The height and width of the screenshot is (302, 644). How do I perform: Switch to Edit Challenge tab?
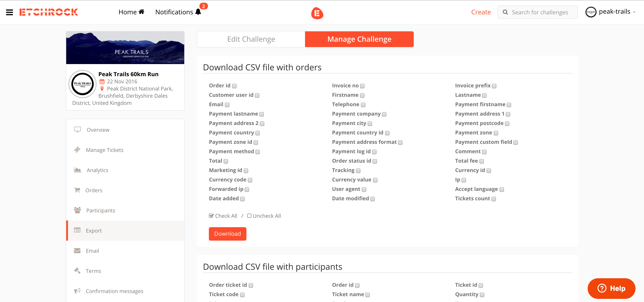point(251,39)
